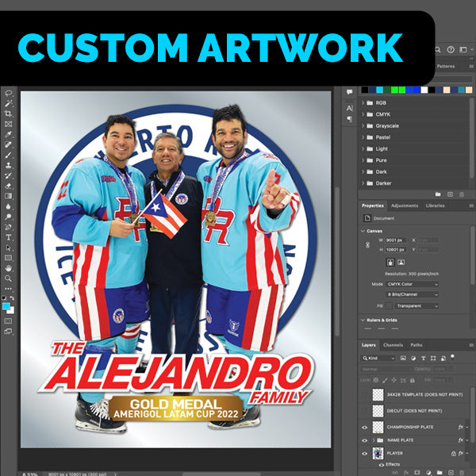This screenshot has width=476, height=476.
Task: Select the Eraser tool
Action: click(8, 186)
